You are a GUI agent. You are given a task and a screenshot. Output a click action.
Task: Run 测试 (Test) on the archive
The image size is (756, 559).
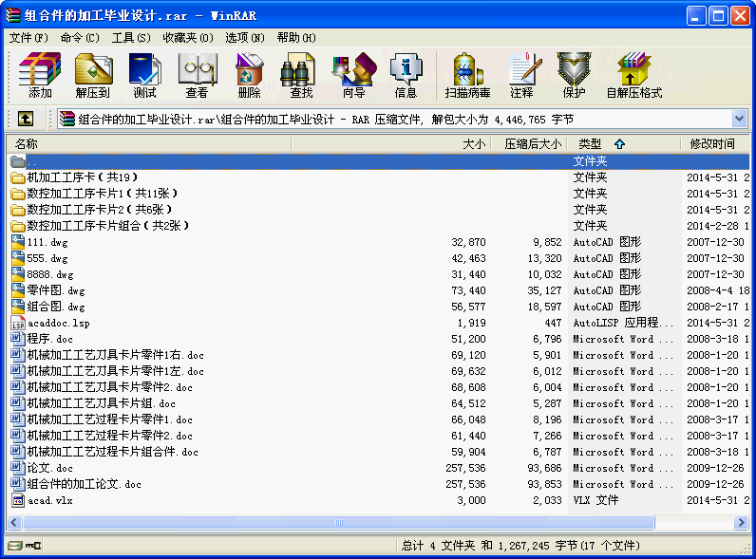[144, 75]
